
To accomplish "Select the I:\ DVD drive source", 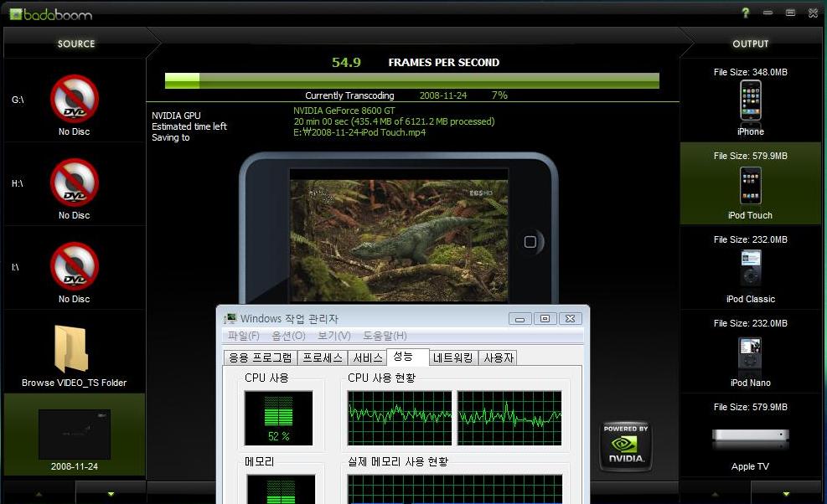I will [75, 266].
